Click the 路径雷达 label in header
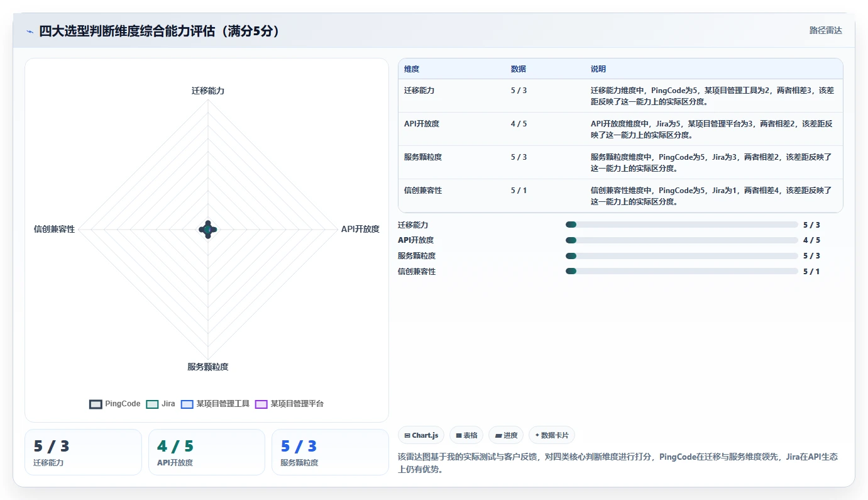Screen dimensions: 868x500 [x=826, y=30]
